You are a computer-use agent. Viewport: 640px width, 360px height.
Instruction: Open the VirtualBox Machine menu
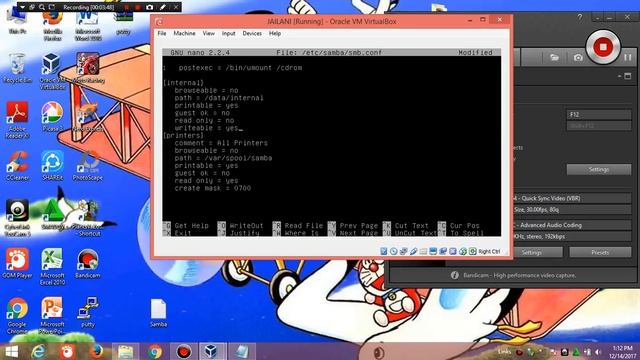click(x=184, y=33)
